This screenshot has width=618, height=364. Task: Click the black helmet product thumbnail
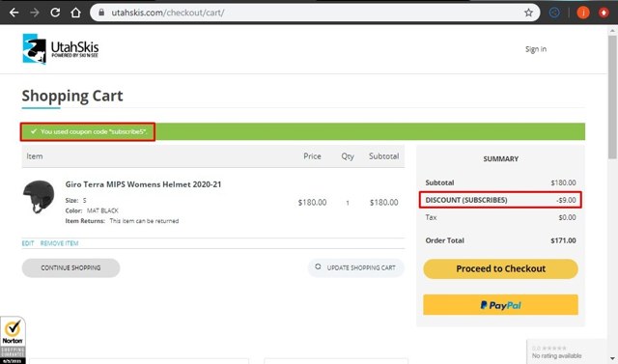coord(39,197)
